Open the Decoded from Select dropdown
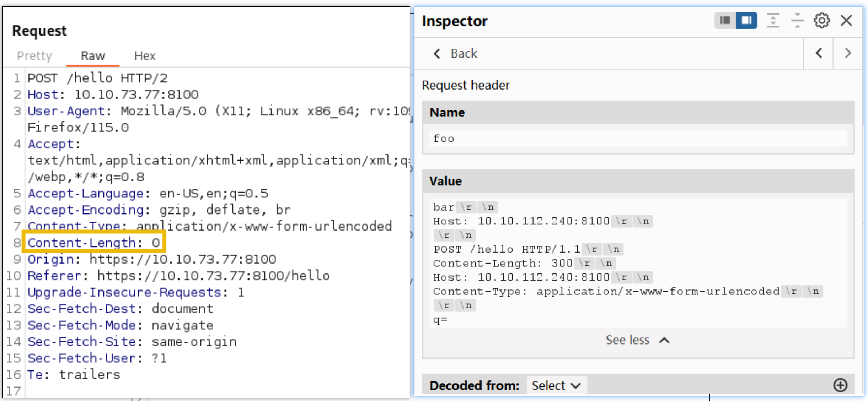The height and width of the screenshot is (401, 868). [556, 385]
